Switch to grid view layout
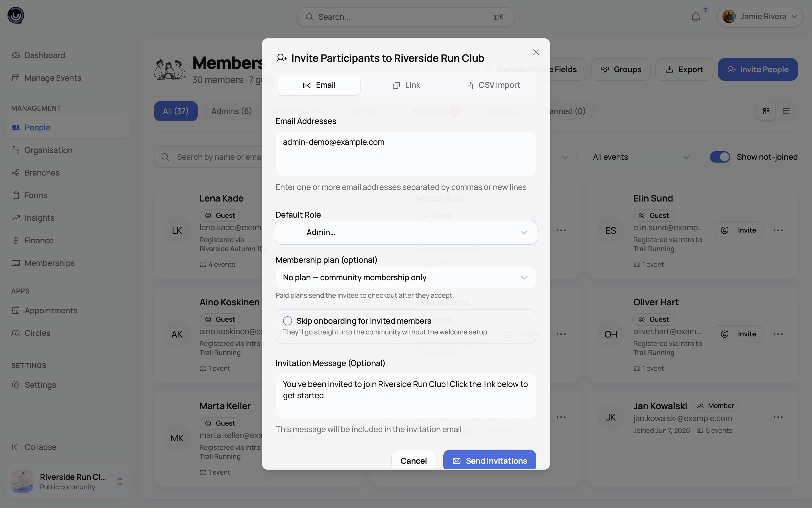812x508 pixels. coord(766,111)
